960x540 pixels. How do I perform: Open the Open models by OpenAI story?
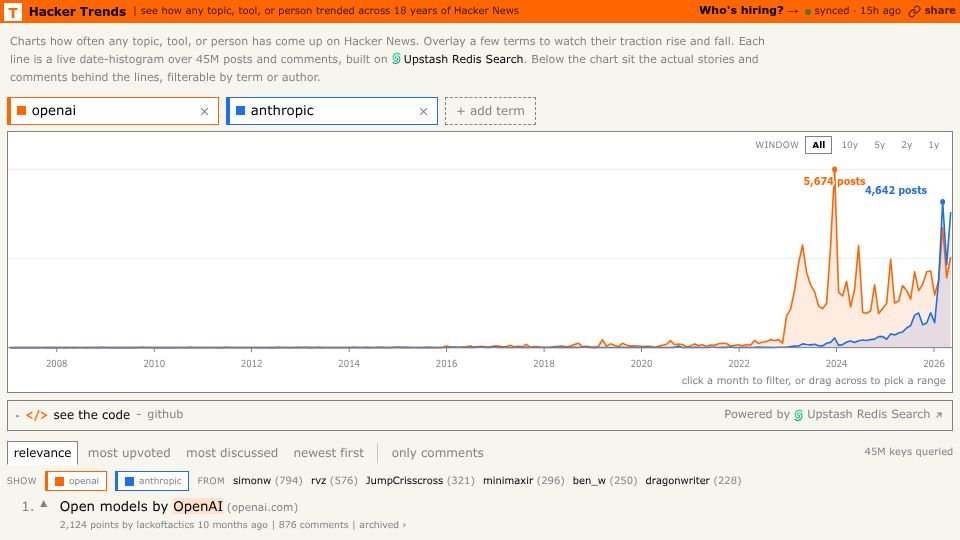click(141, 506)
